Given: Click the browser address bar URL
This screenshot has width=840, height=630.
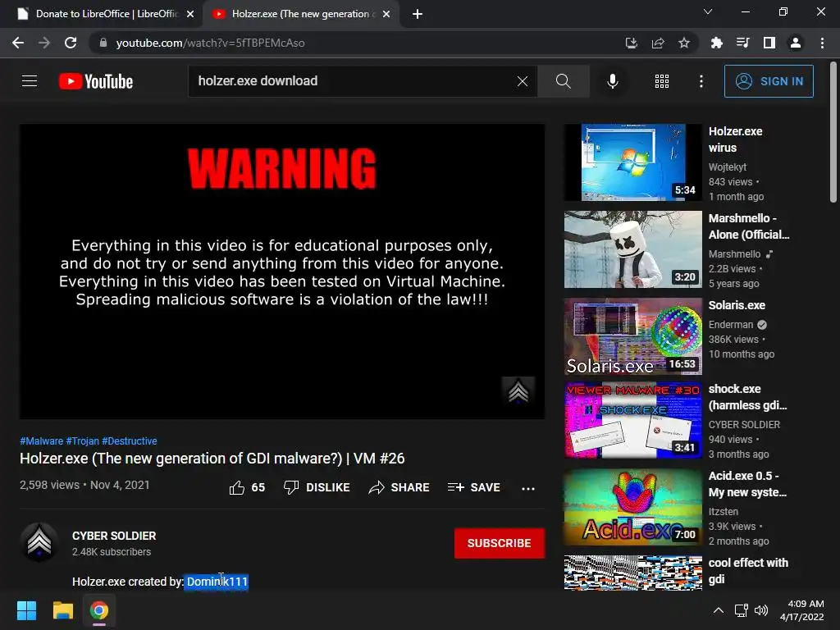Looking at the screenshot, I should tap(211, 43).
